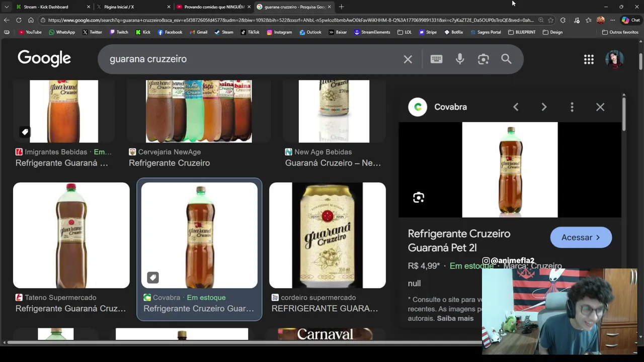Viewport: 644px width, 362px height.
Task: Open the zoom magnifier in address bar
Action: pos(541,20)
